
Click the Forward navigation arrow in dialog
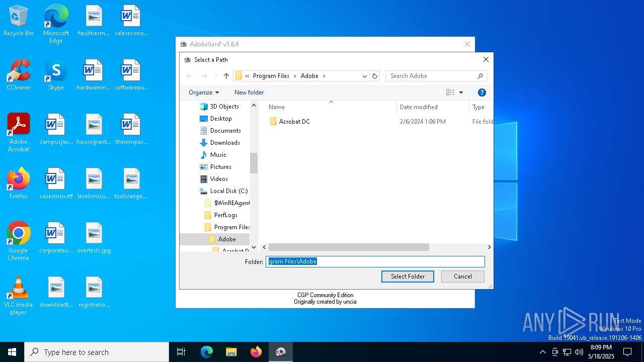click(204, 76)
